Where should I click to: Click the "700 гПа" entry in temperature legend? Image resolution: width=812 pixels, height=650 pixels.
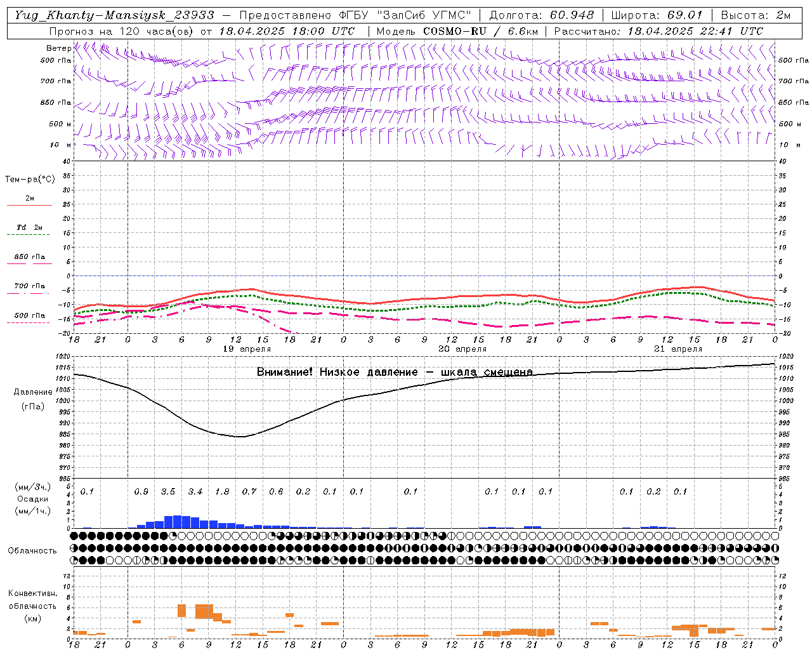tap(30, 286)
